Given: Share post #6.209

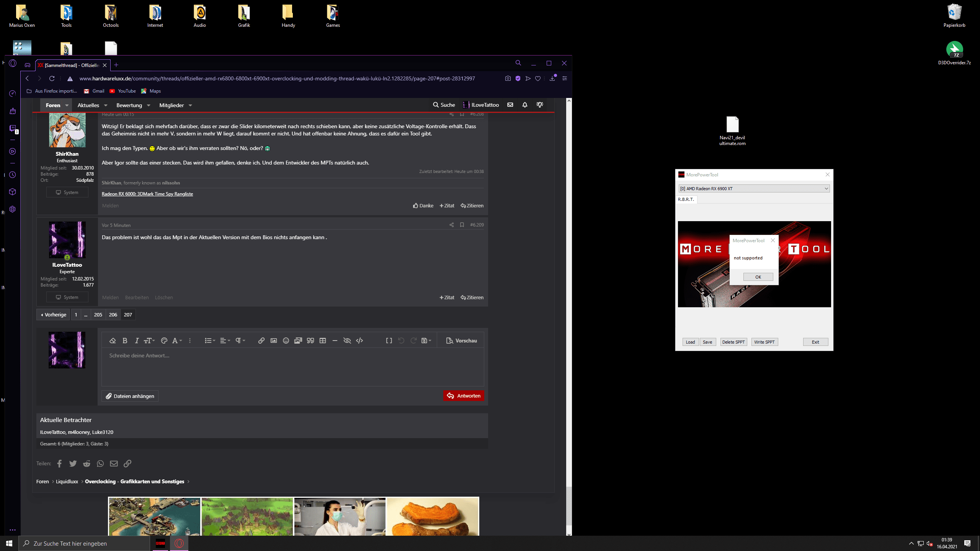Looking at the screenshot, I should coord(452,225).
